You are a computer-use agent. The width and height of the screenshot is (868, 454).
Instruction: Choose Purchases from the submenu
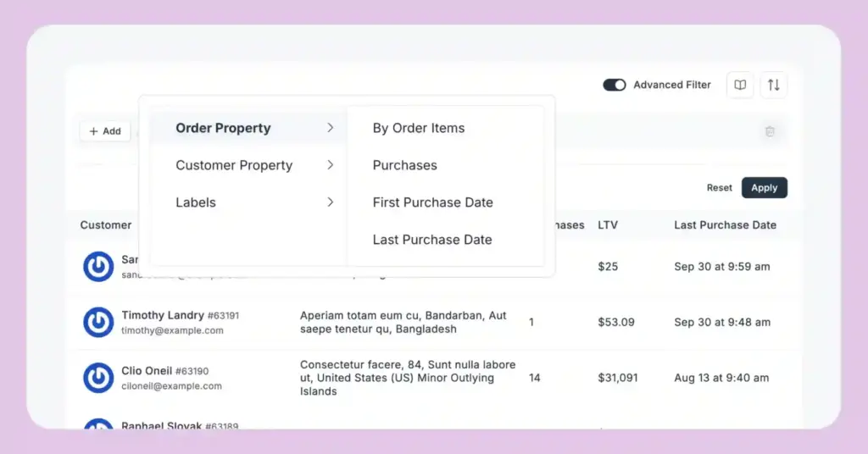tap(405, 165)
